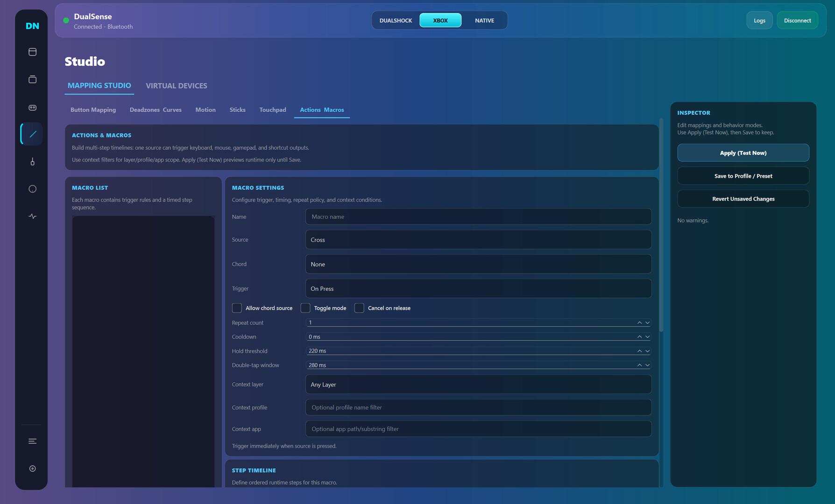The image size is (835, 504).
Task: Click the three-line menu icon in sidebar
Action: point(32,441)
